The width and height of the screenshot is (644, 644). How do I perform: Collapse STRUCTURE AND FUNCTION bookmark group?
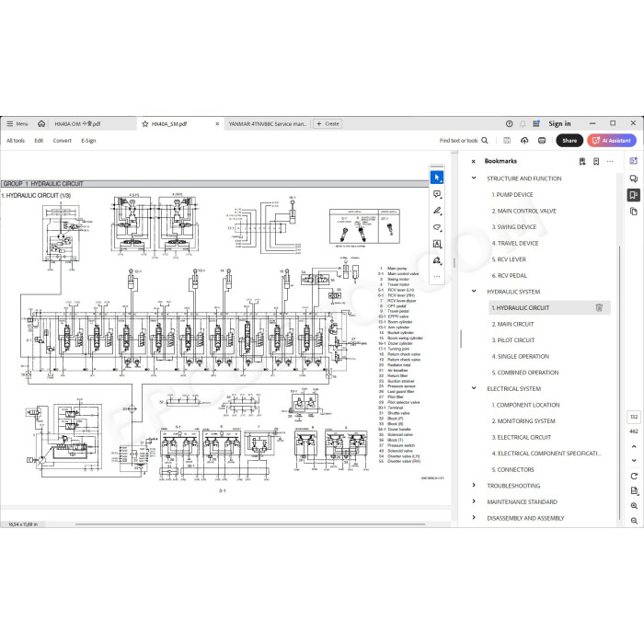click(474, 178)
